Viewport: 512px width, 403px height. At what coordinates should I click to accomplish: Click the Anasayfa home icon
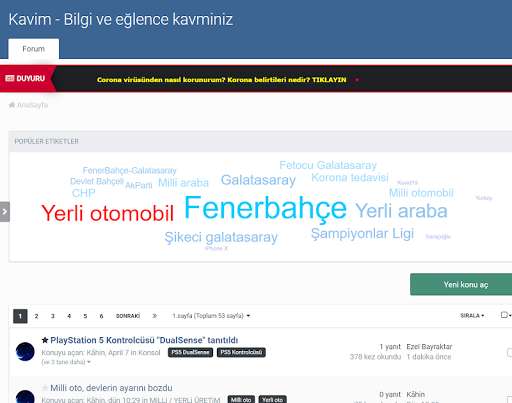coord(12,105)
